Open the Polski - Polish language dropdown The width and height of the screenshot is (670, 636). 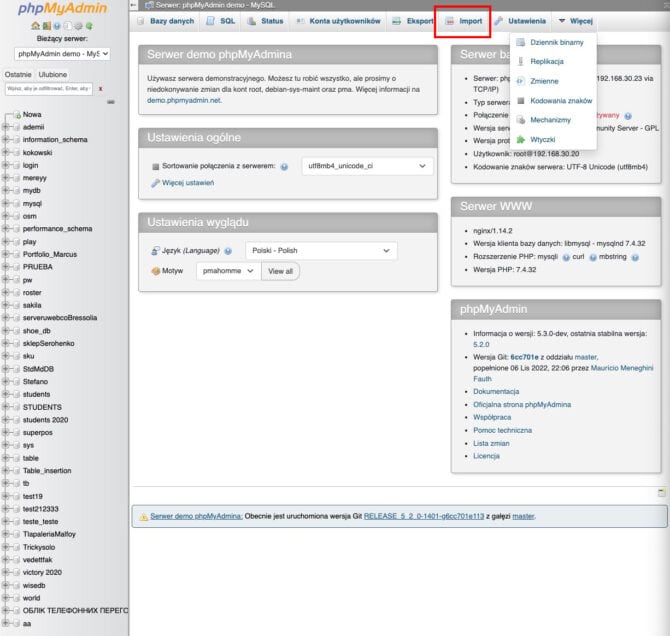point(321,250)
